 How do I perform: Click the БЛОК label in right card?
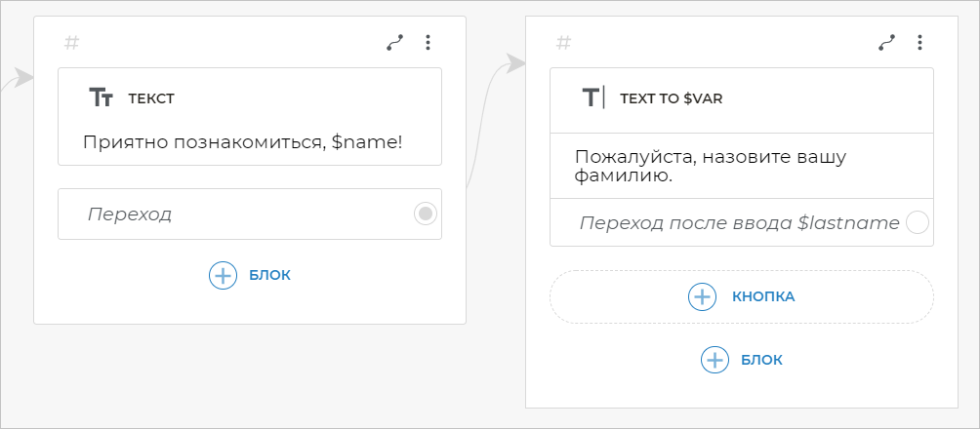pyautogui.click(x=761, y=360)
